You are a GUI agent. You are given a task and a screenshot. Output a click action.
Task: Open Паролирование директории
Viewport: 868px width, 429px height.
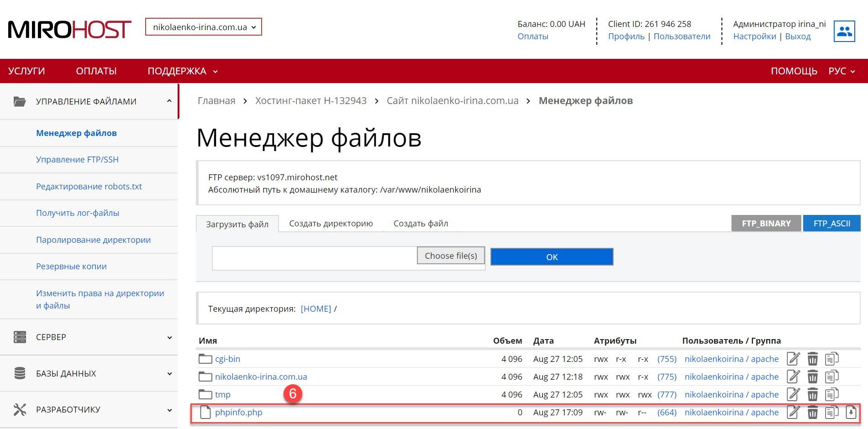tap(93, 240)
